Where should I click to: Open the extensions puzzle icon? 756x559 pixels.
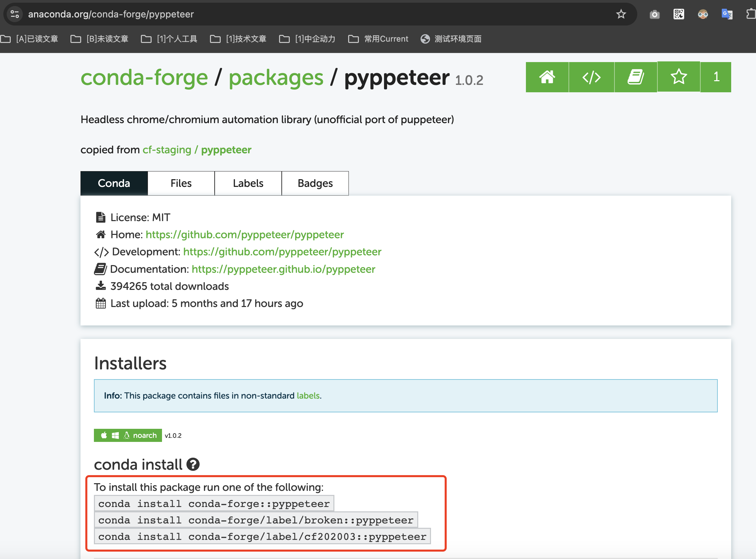point(751,14)
